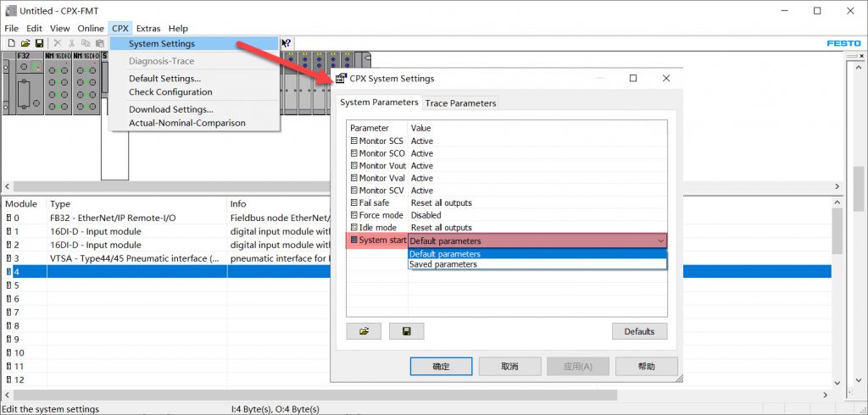Click the Cut scissors toolbar icon
868x415 pixels.
click(x=71, y=43)
